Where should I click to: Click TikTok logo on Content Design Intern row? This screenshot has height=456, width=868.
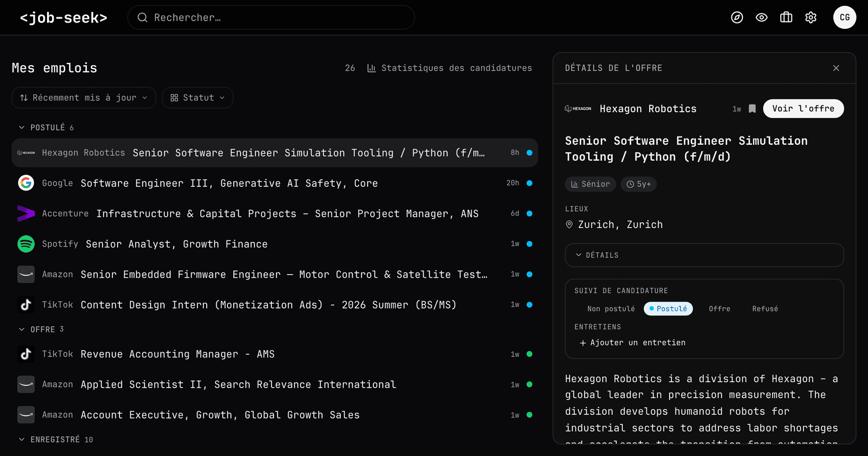26,304
